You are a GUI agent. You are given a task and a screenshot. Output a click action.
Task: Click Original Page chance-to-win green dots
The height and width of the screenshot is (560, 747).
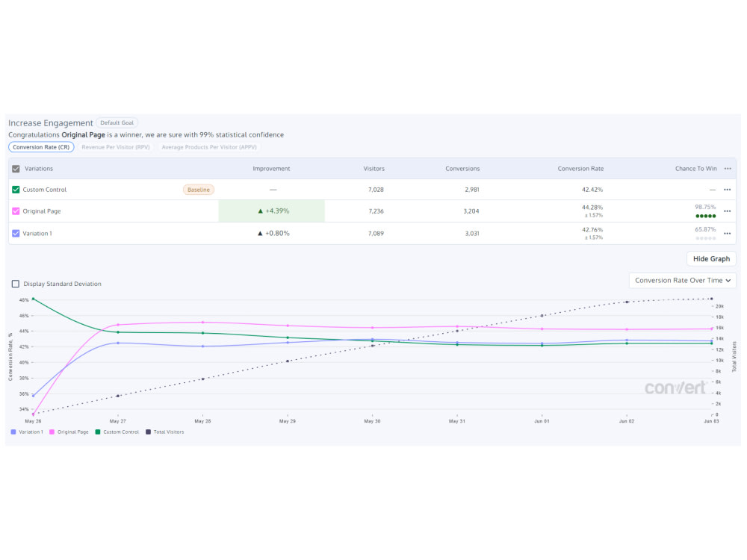point(706,216)
